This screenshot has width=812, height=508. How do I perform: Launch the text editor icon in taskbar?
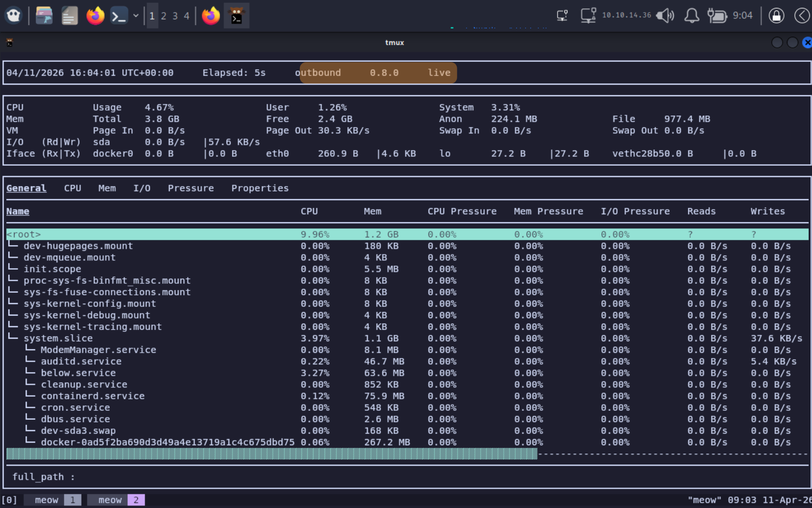(69, 16)
